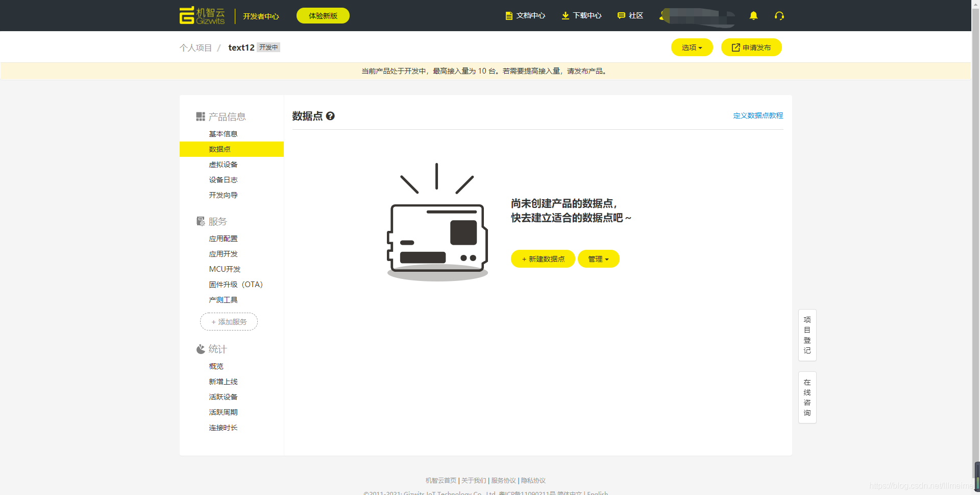Click the device illustration image
Viewport: 980px width, 495px height.
(437, 222)
